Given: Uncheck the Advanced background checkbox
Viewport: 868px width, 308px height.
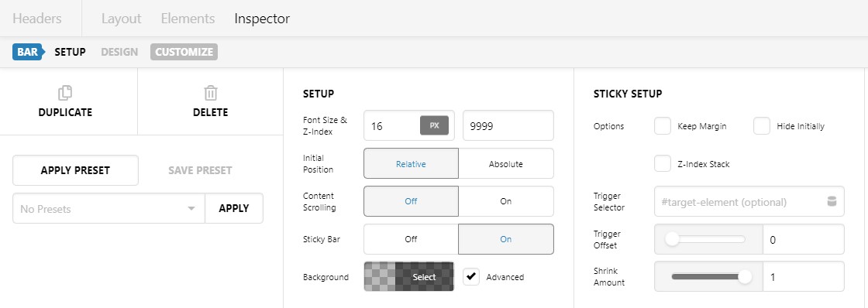Looking at the screenshot, I should coord(471,276).
